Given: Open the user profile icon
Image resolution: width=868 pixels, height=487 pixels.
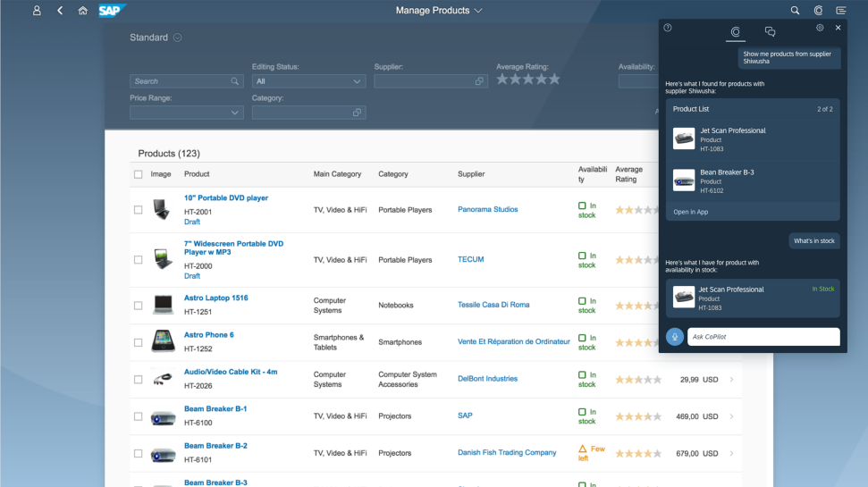Looking at the screenshot, I should click(x=37, y=11).
